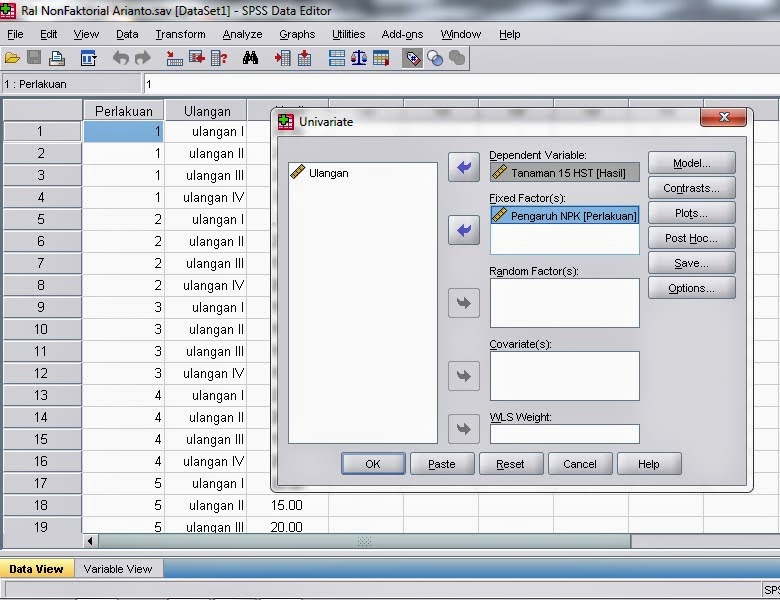Click the Ulangan column header

[206, 111]
